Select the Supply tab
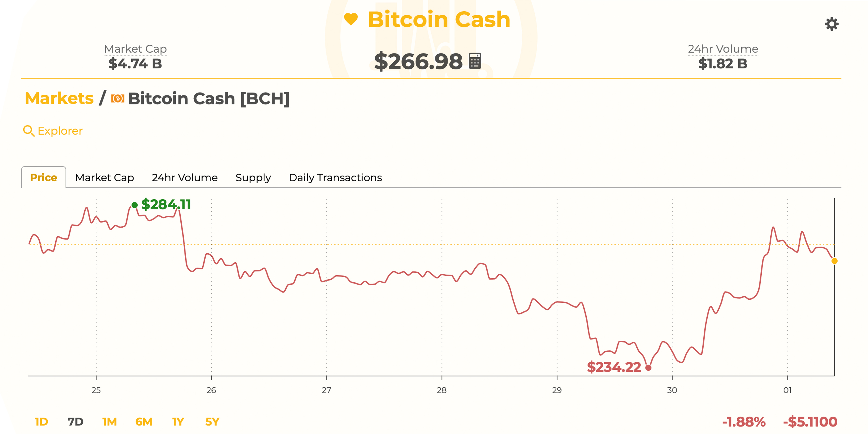Viewport: 868px width, 434px height. [x=253, y=178]
